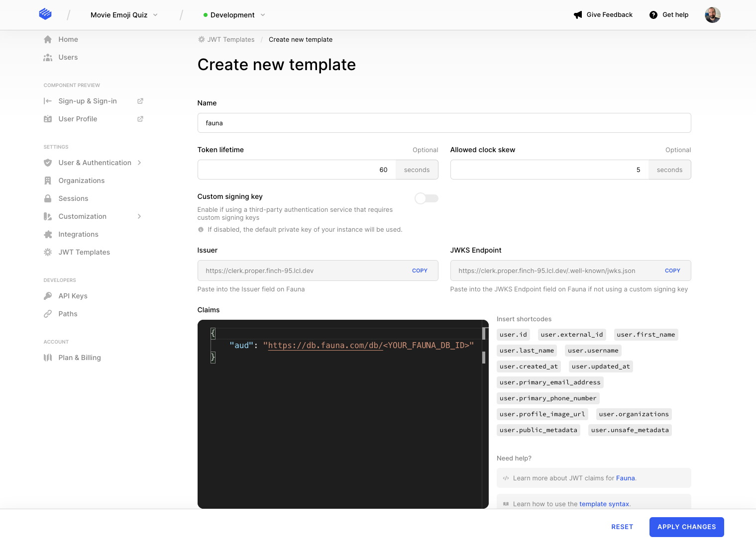
Task: Open Plan & Billing page
Action: 80,358
